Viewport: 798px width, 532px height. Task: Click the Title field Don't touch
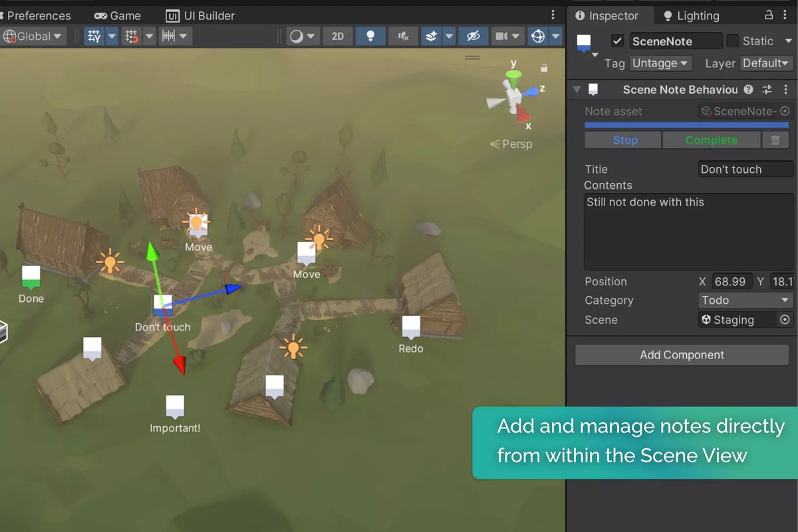point(745,169)
